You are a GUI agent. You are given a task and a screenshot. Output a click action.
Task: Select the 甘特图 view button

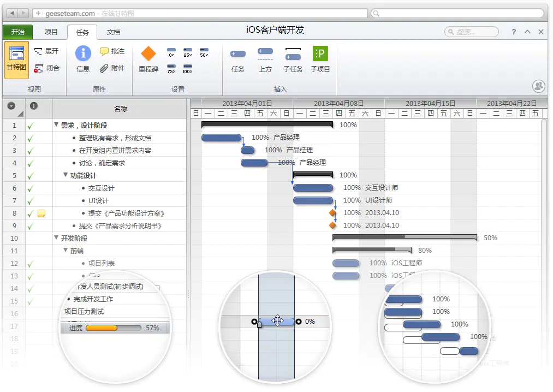click(16, 60)
